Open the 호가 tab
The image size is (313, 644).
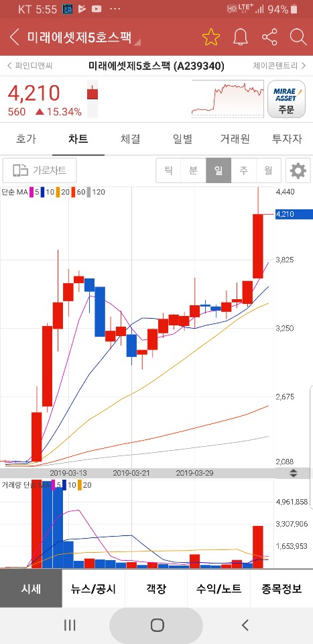tap(26, 140)
